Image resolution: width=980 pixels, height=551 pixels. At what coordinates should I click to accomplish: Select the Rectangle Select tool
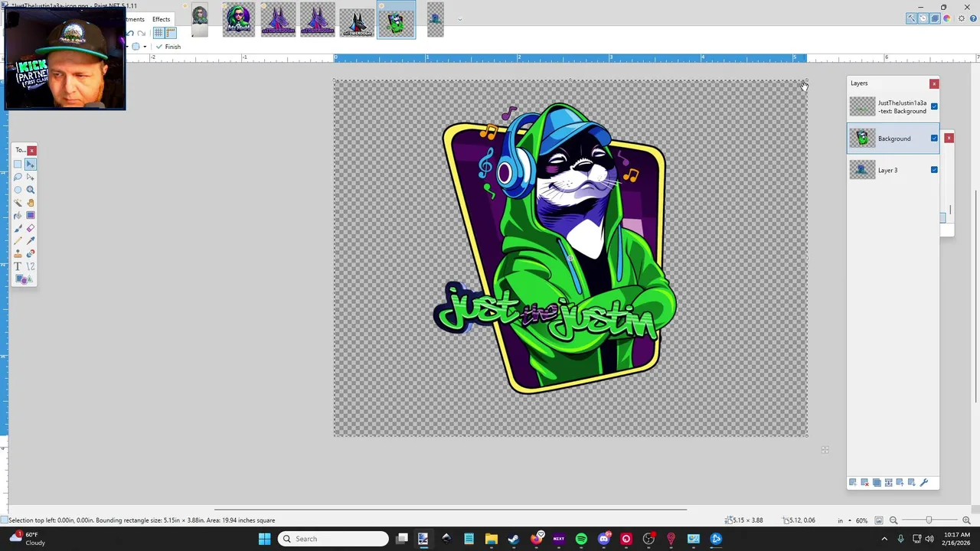18,164
